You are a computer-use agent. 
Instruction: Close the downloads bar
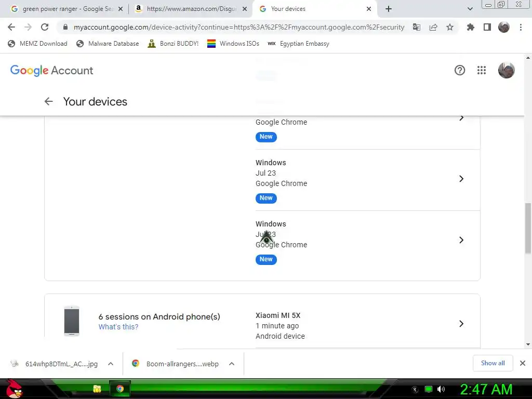coord(523,363)
